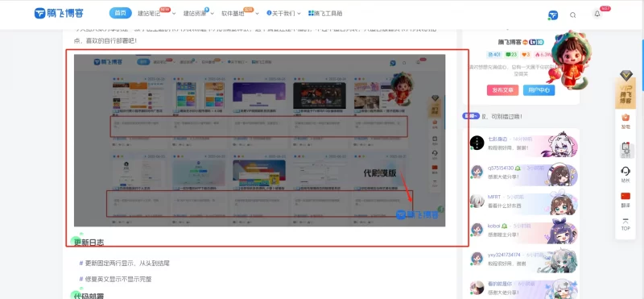Open the embedded article screenshot image

coord(259,140)
